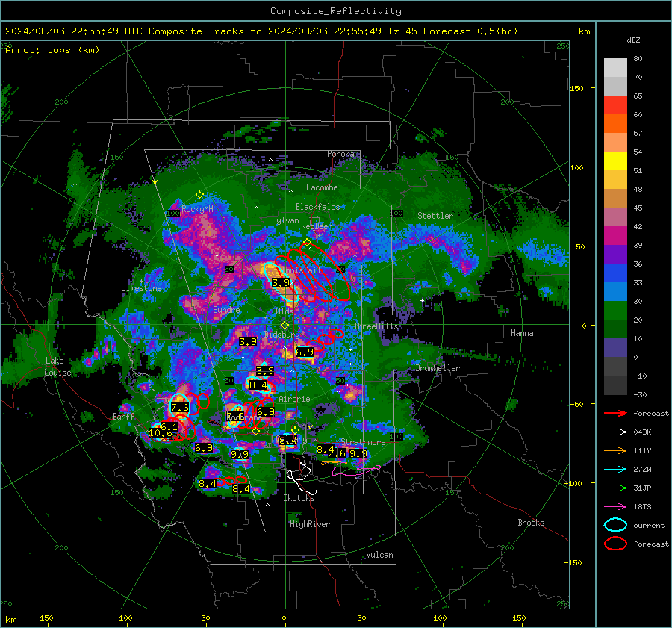
Task: Click the yellow diamond marker below Olds
Action: click(284, 326)
